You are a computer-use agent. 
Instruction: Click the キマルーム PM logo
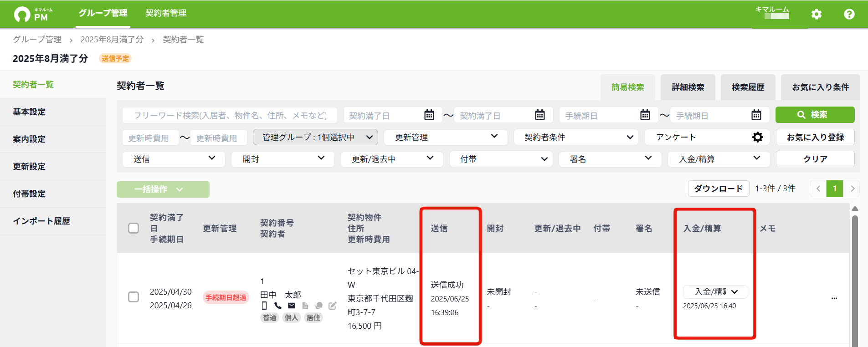(33, 14)
